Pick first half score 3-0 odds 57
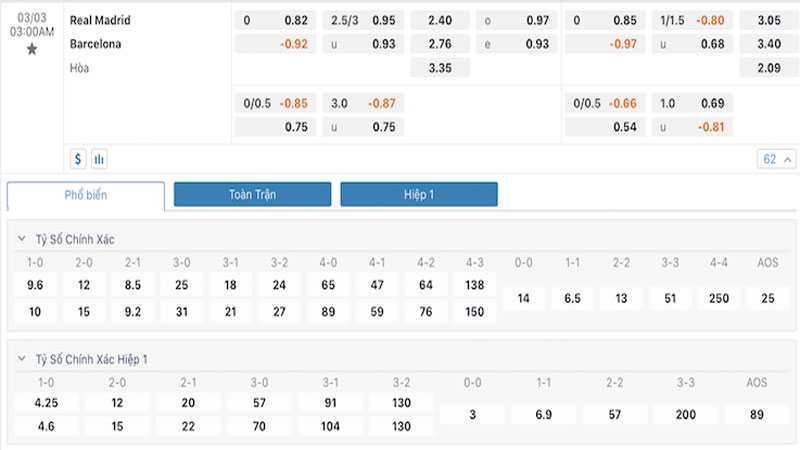 click(x=259, y=403)
